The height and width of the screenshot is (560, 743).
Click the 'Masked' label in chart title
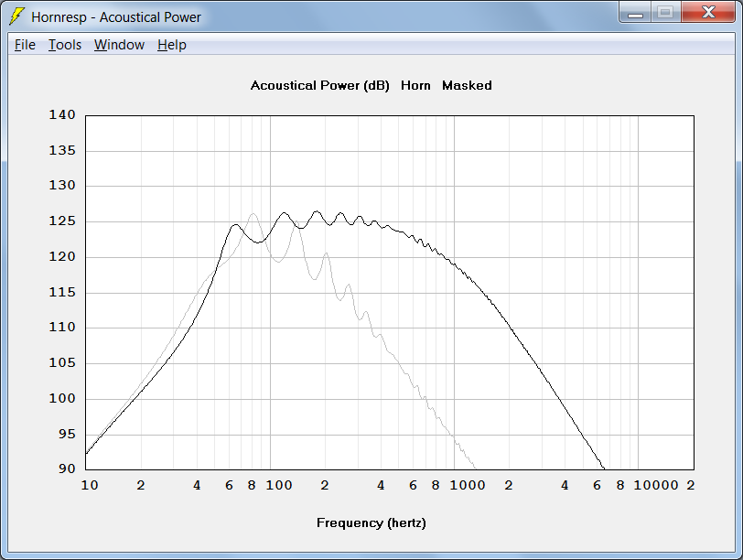pyautogui.click(x=467, y=86)
